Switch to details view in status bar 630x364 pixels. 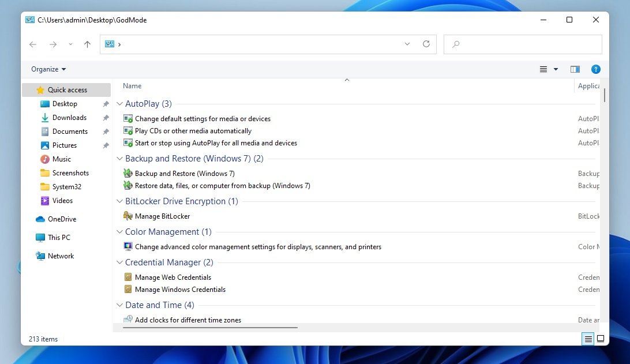pos(588,339)
